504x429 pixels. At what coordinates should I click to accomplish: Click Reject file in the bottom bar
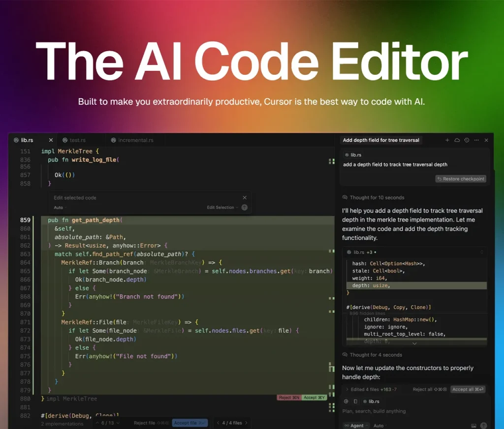point(151,423)
